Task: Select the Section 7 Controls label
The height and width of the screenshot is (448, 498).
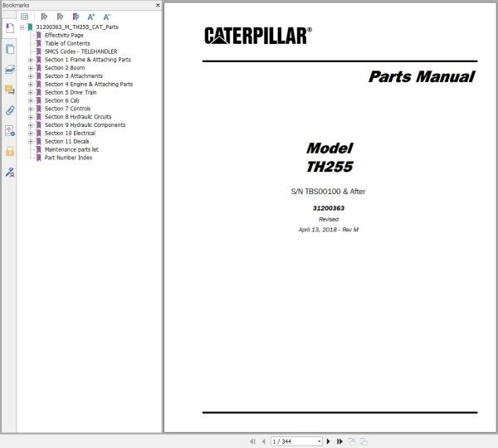Action: [67, 109]
